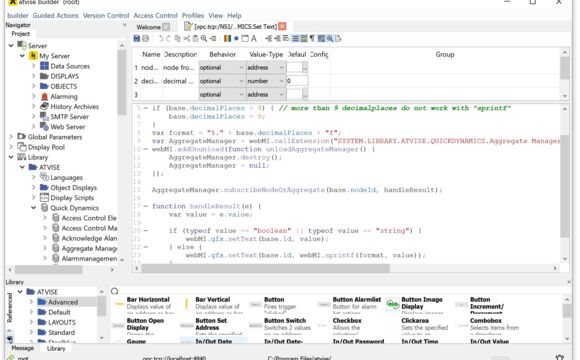The height and width of the screenshot is (360, 580).
Task: Select the OBJECTS folder in Navigator
Action: tap(64, 86)
